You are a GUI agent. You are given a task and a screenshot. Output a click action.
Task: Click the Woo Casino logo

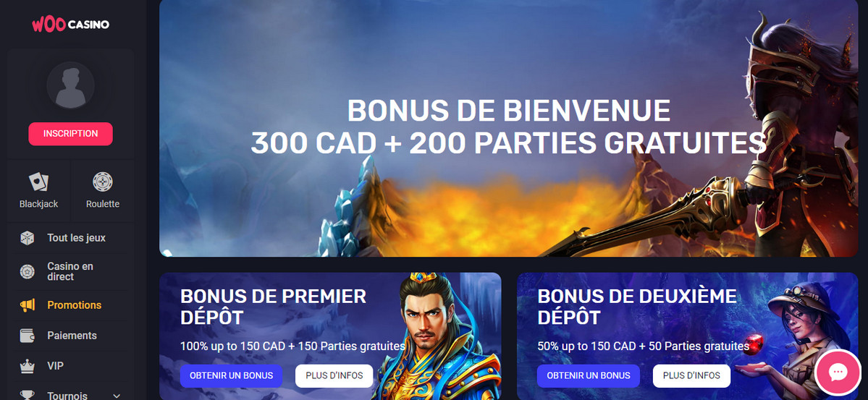point(70,25)
